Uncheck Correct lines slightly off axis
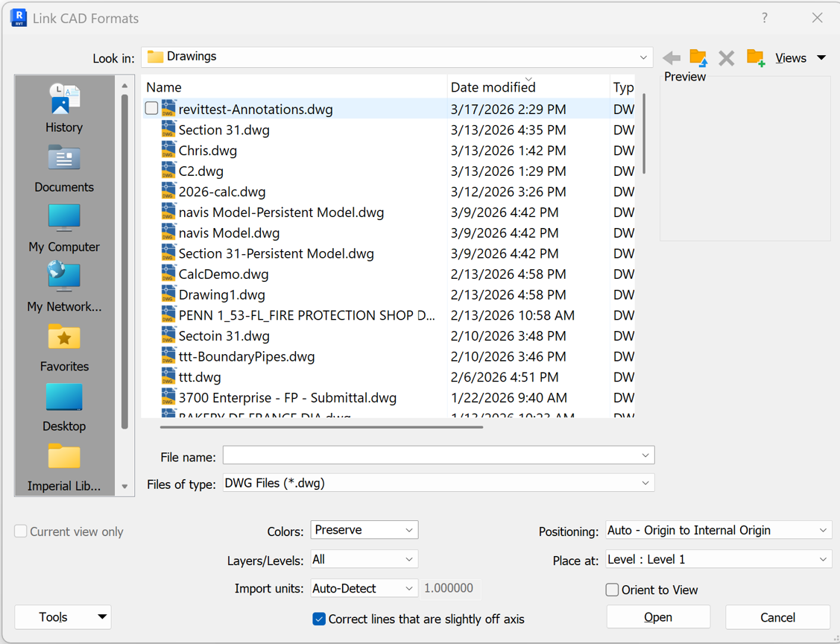 [x=319, y=619]
